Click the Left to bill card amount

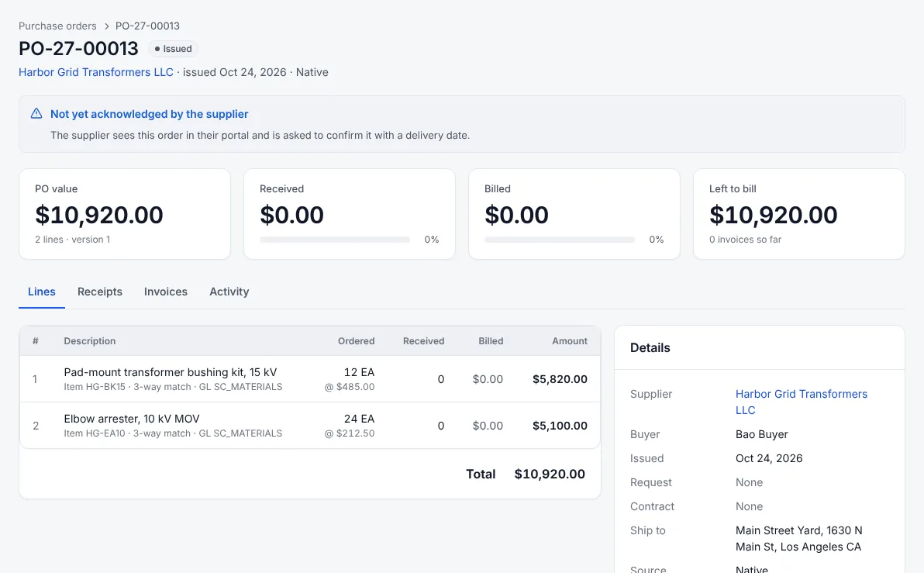click(773, 215)
